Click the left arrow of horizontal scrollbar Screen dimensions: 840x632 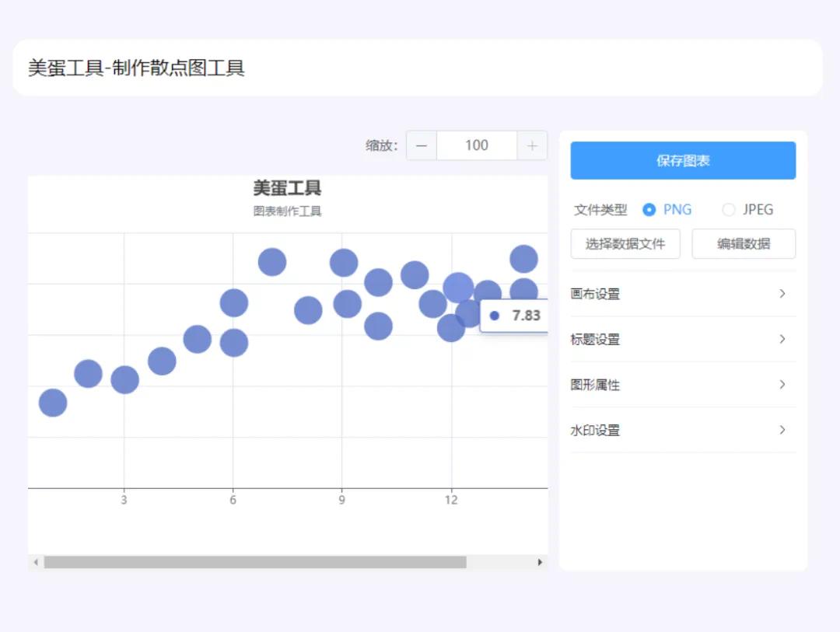(35, 562)
